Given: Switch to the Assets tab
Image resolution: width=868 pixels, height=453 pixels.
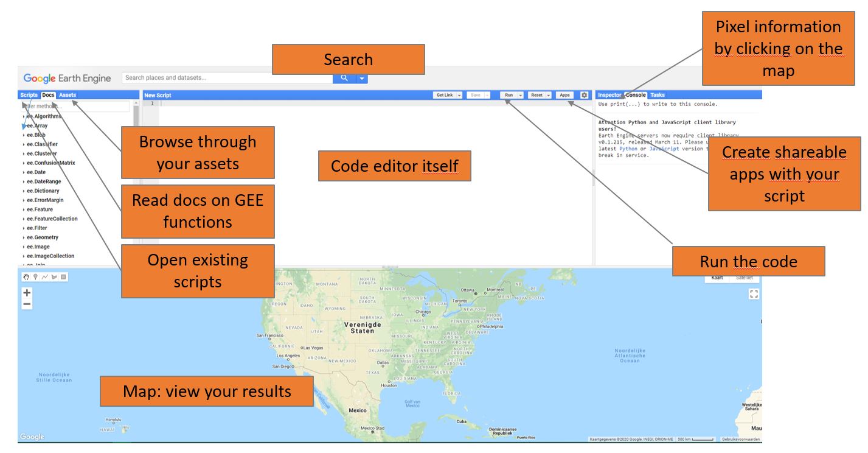Looking at the screenshot, I should (x=68, y=95).
